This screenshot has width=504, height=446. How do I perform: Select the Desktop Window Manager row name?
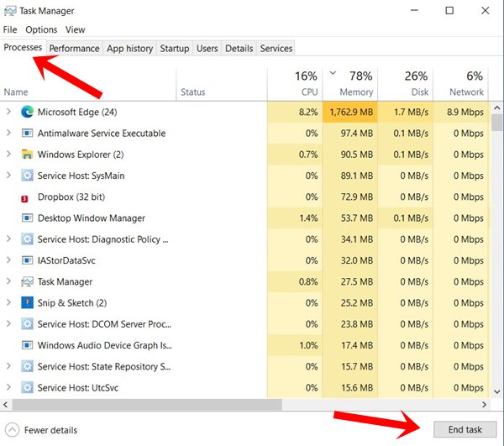point(92,218)
